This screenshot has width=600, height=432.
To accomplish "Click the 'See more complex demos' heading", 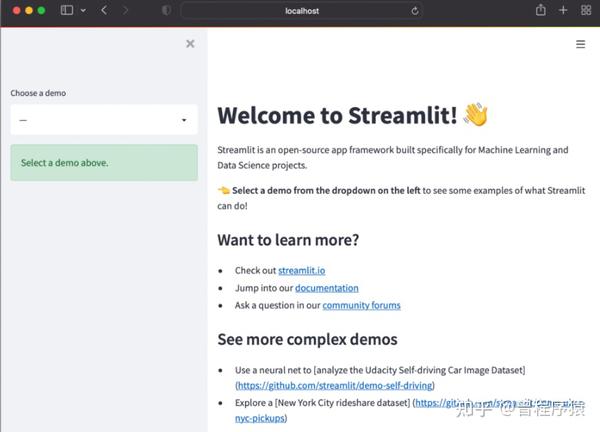I will tap(307, 339).
